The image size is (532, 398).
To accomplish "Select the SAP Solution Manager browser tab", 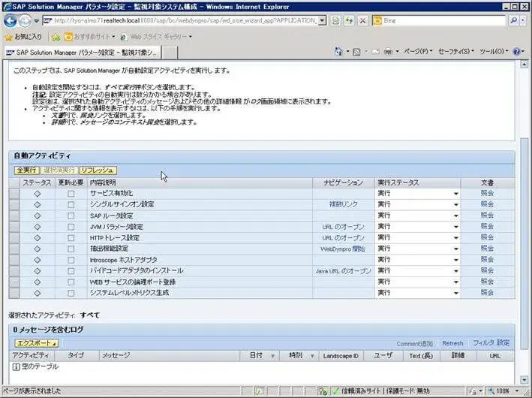I will pos(82,53).
